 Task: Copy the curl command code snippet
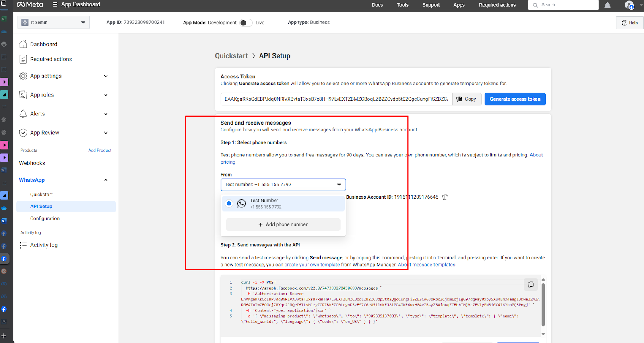[x=530, y=284]
